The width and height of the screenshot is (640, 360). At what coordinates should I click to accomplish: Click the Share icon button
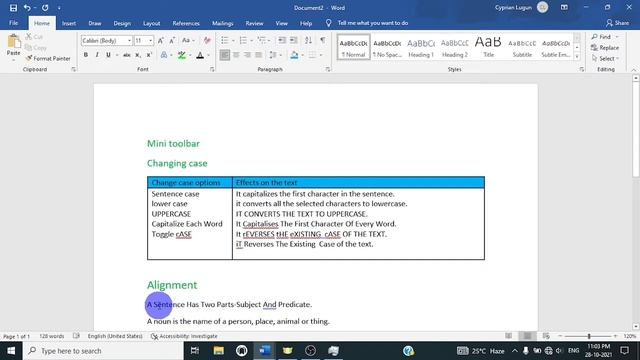pyautogui.click(x=617, y=23)
